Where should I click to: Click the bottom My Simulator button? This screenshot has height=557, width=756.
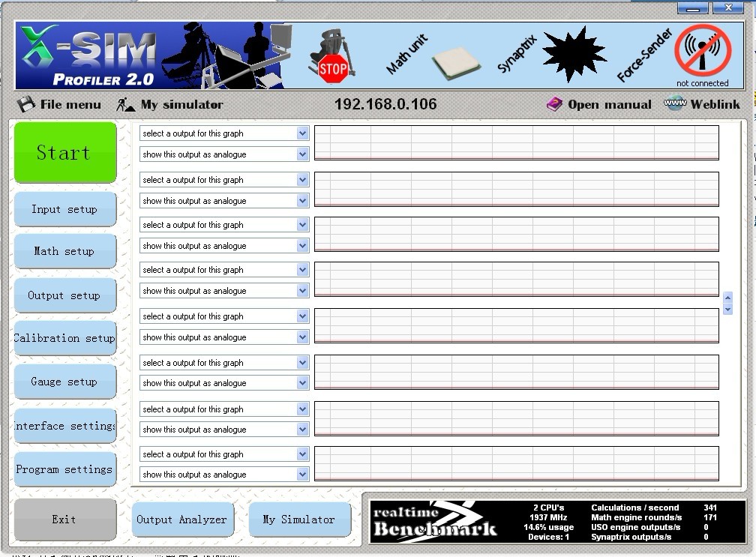pos(299,520)
